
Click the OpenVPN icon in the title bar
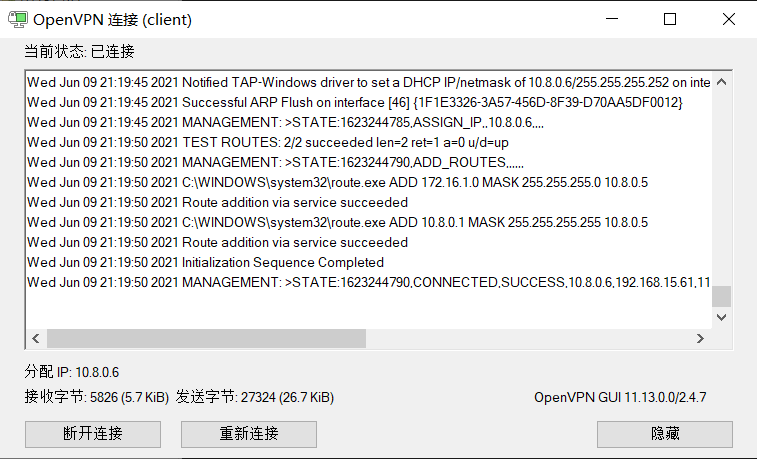tap(16, 19)
